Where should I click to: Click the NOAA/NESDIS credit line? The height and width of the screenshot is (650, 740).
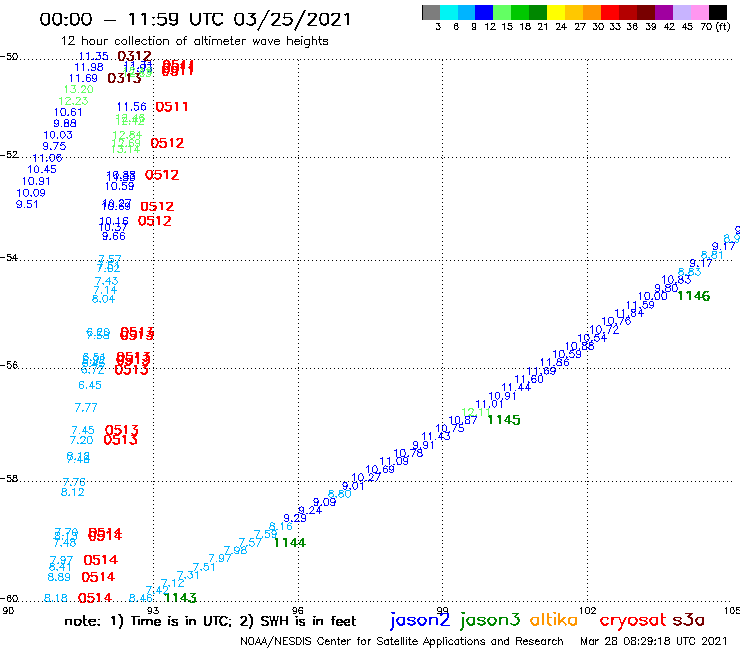pyautogui.click(x=402, y=641)
